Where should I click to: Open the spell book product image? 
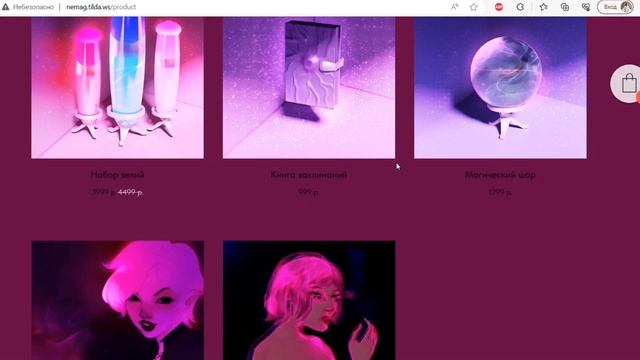coord(309,87)
